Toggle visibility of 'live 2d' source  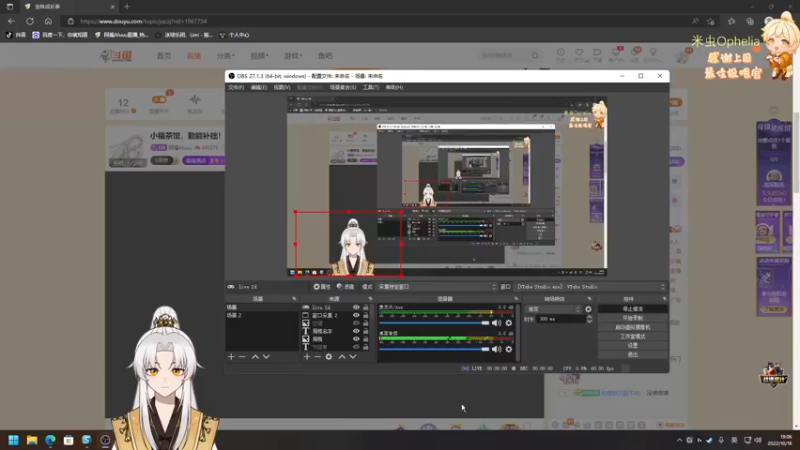tap(356, 308)
